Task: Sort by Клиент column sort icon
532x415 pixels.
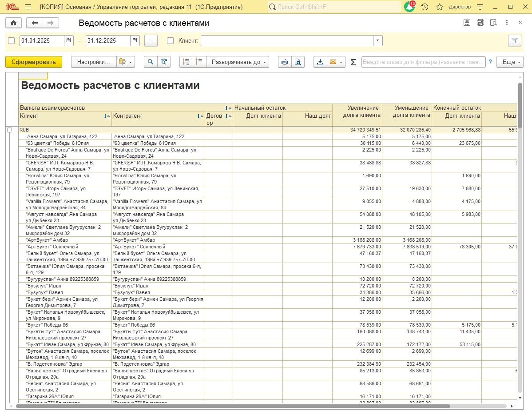Action: [107, 116]
